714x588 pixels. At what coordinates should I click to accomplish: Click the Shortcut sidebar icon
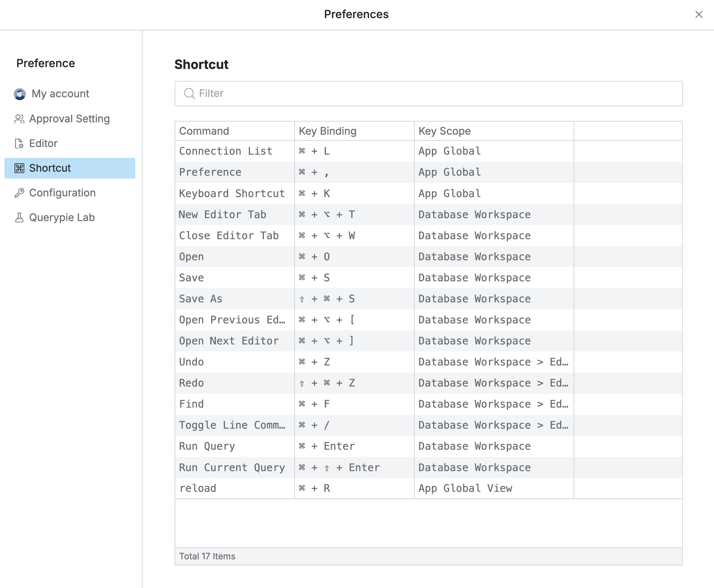click(x=19, y=168)
